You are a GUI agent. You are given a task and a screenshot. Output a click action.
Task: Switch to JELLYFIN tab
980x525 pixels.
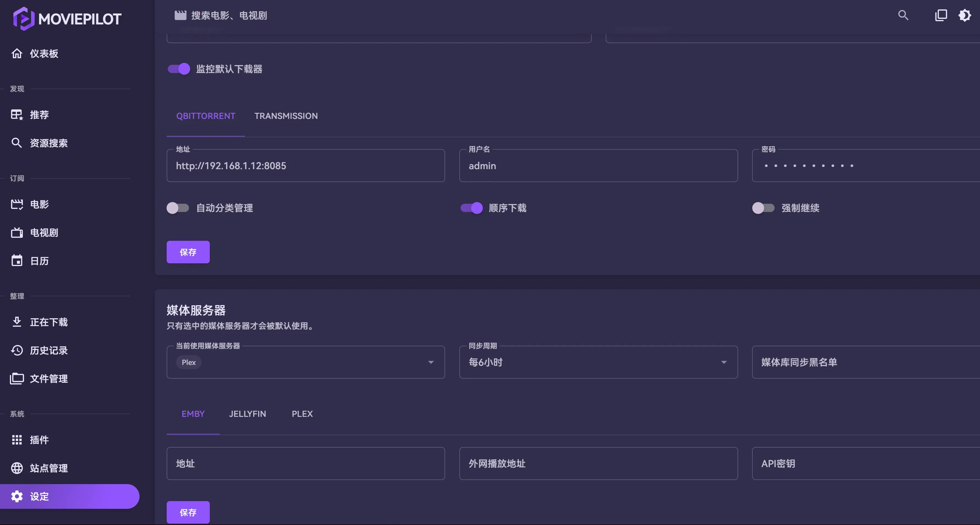(x=248, y=414)
